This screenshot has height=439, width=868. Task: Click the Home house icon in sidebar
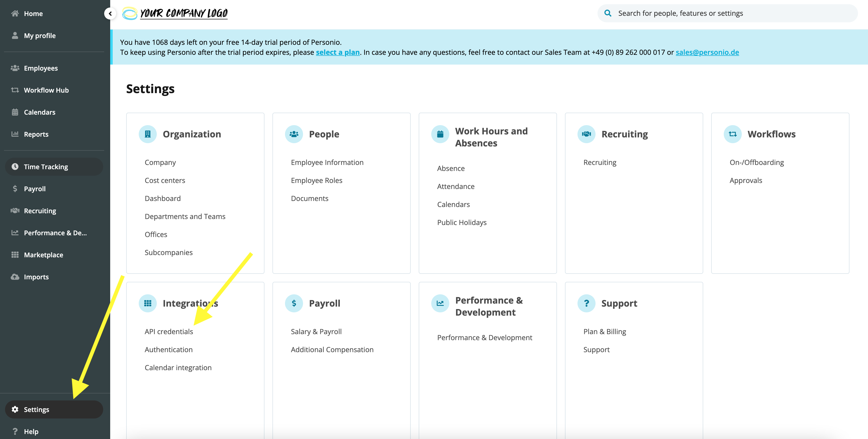coord(15,14)
